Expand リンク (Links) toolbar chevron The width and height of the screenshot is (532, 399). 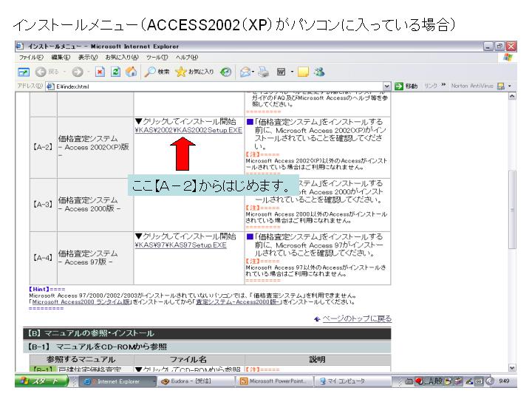tap(443, 84)
